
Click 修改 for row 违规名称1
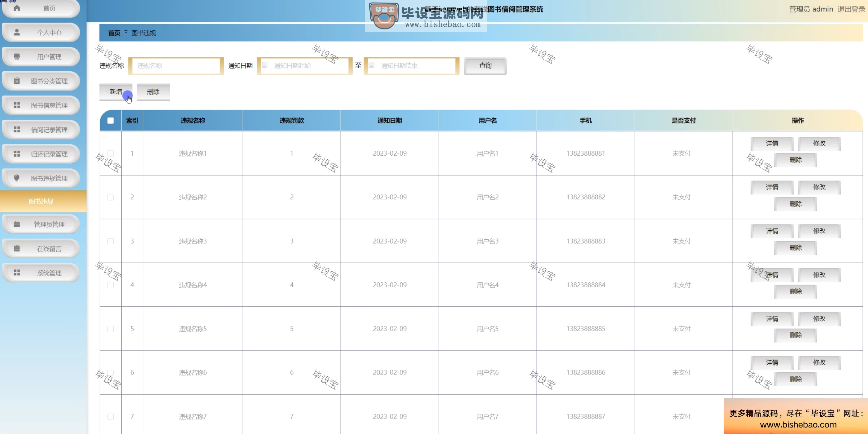click(x=819, y=143)
